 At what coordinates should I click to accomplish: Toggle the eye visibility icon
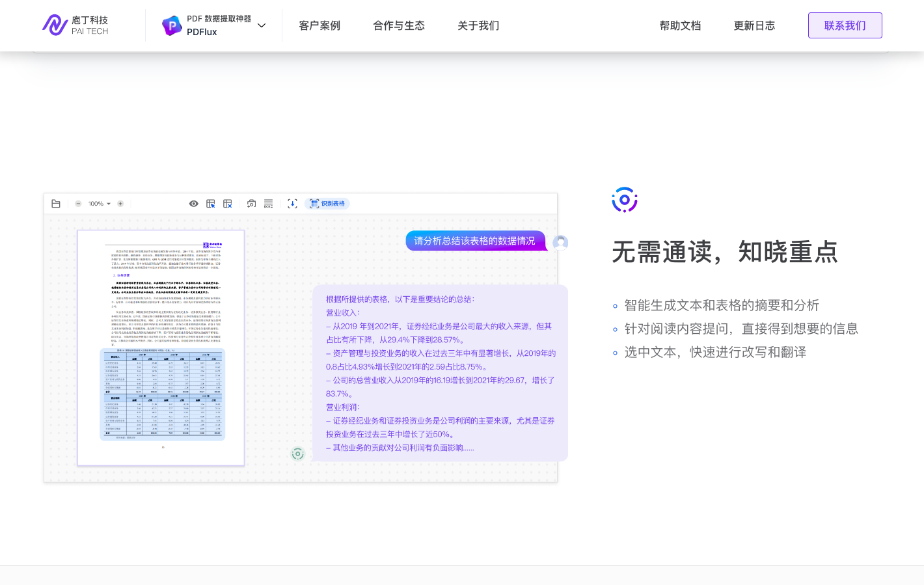pyautogui.click(x=193, y=204)
